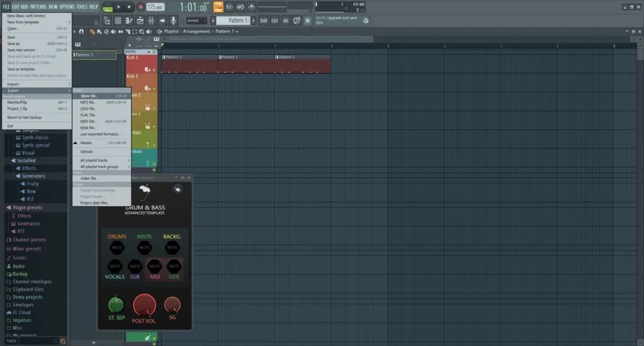Toggle the 3.2.1 countdown before recording
644x346 pixels.
(x=229, y=7)
